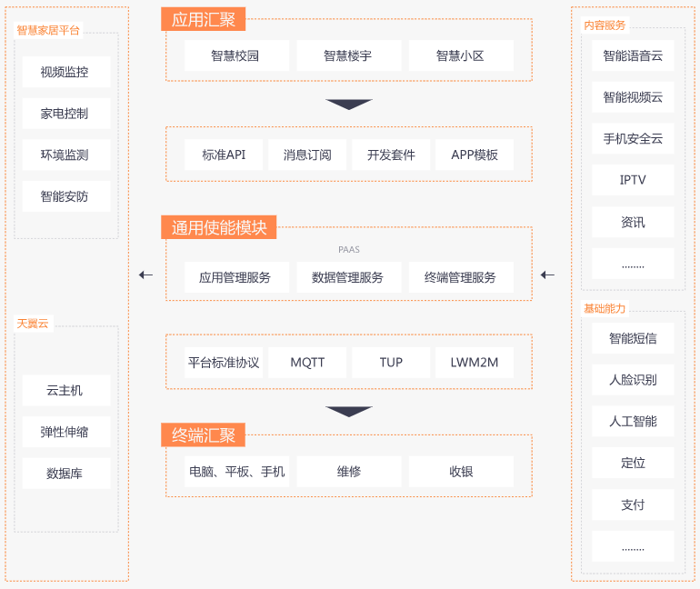The width and height of the screenshot is (700, 589).
Task: Click the ellipsis box under 资讯
Action: [633, 264]
